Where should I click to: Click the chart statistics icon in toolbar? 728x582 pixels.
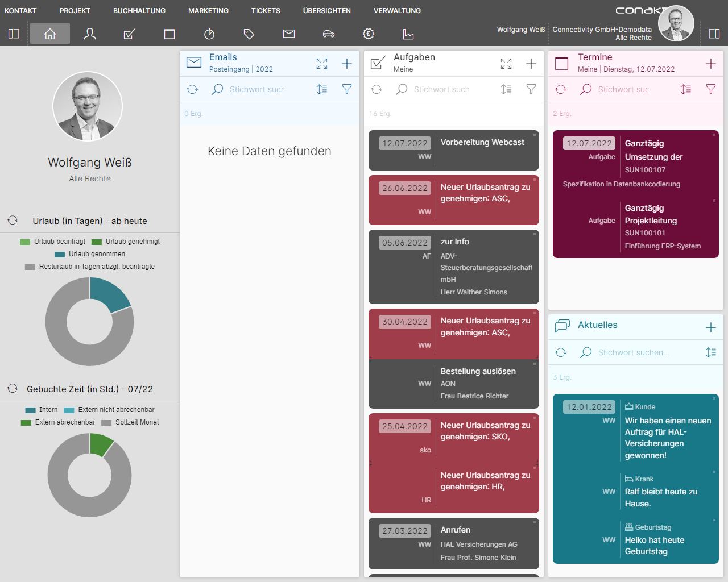(408, 34)
